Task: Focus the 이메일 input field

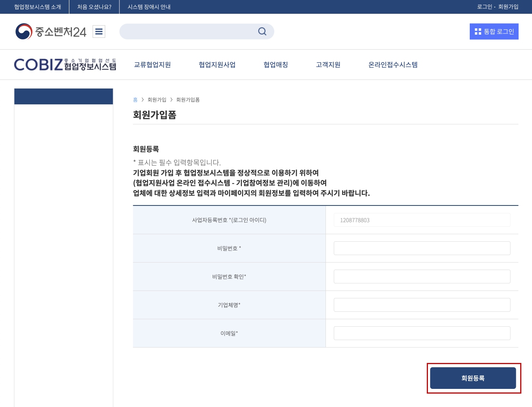Action: click(x=422, y=333)
